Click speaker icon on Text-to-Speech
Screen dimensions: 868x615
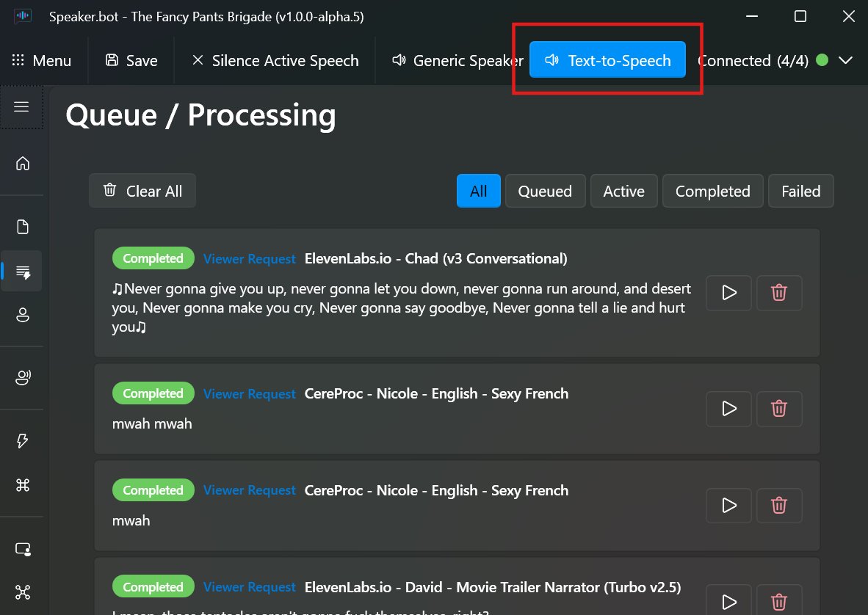pyautogui.click(x=552, y=59)
